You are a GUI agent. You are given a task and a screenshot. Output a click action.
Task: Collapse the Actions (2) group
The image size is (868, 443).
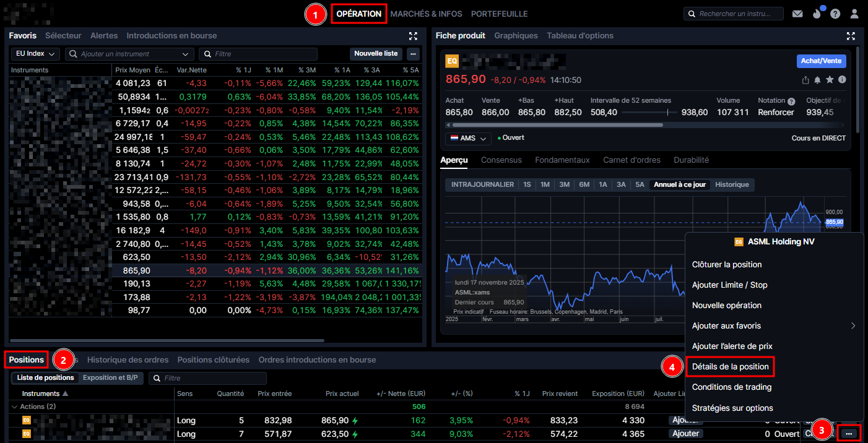pyautogui.click(x=15, y=406)
